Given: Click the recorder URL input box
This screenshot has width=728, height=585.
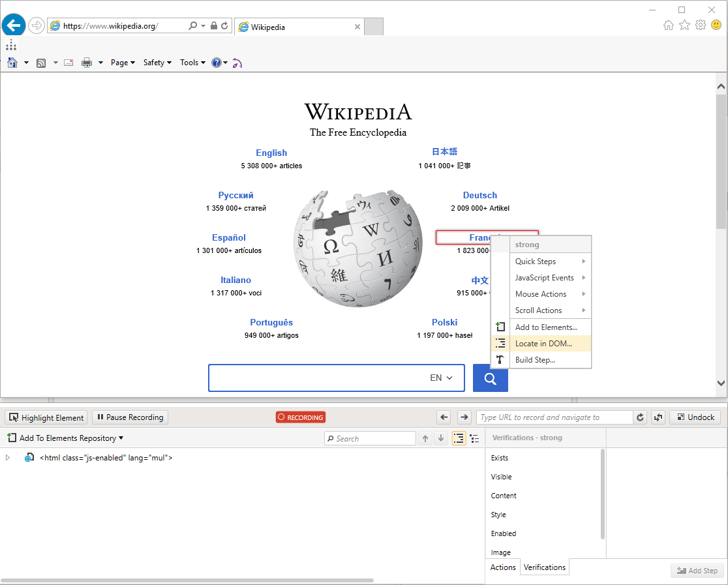Looking at the screenshot, I should [x=555, y=417].
